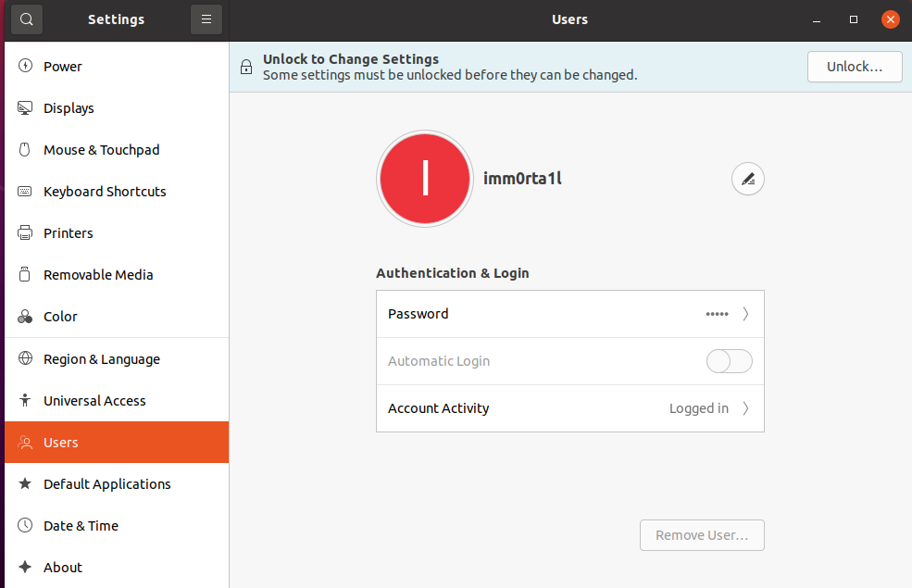Image resolution: width=912 pixels, height=588 pixels.
Task: Click the search icon in Settings header
Action: tap(27, 19)
